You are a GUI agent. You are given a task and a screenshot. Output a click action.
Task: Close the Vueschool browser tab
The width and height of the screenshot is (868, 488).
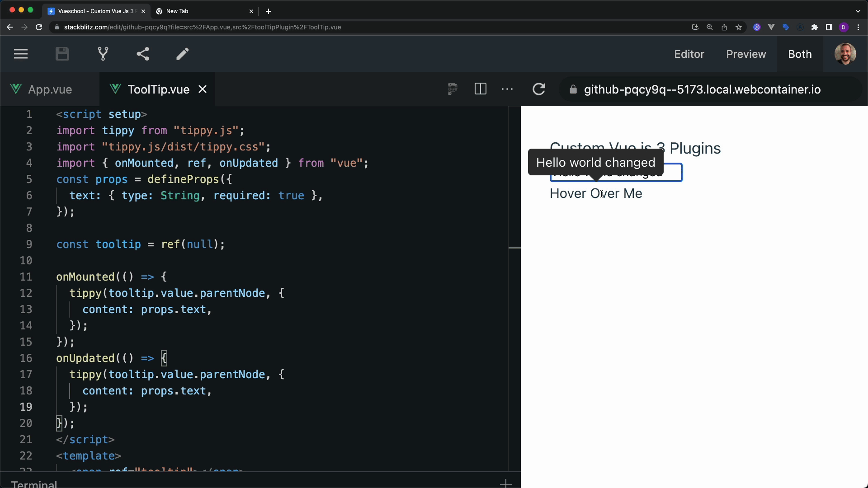tap(143, 11)
